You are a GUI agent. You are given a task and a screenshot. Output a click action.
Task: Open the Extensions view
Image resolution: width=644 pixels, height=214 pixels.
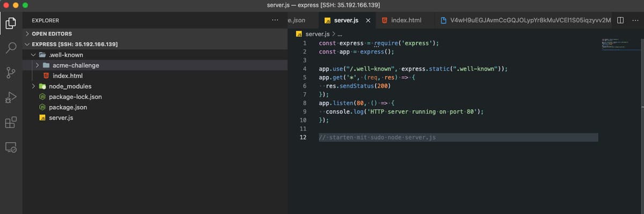pyautogui.click(x=11, y=122)
